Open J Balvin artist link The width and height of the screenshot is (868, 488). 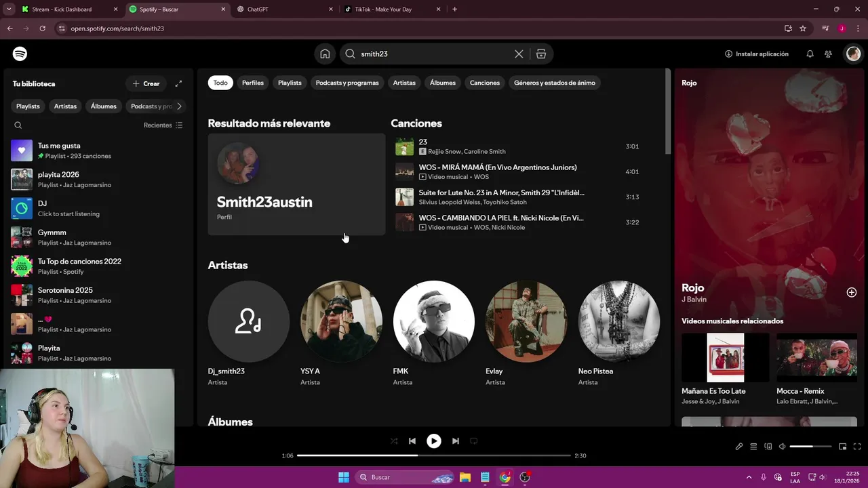point(694,300)
